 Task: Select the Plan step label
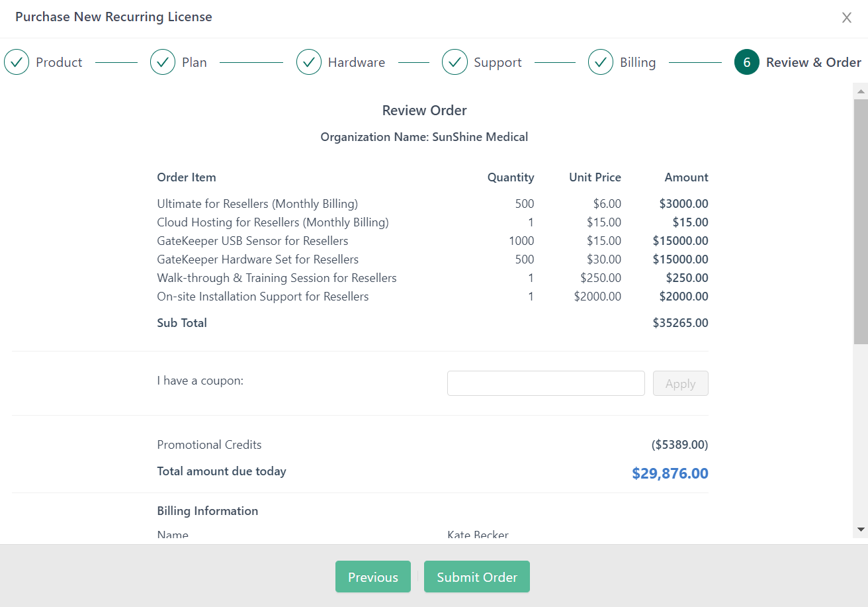click(x=195, y=62)
